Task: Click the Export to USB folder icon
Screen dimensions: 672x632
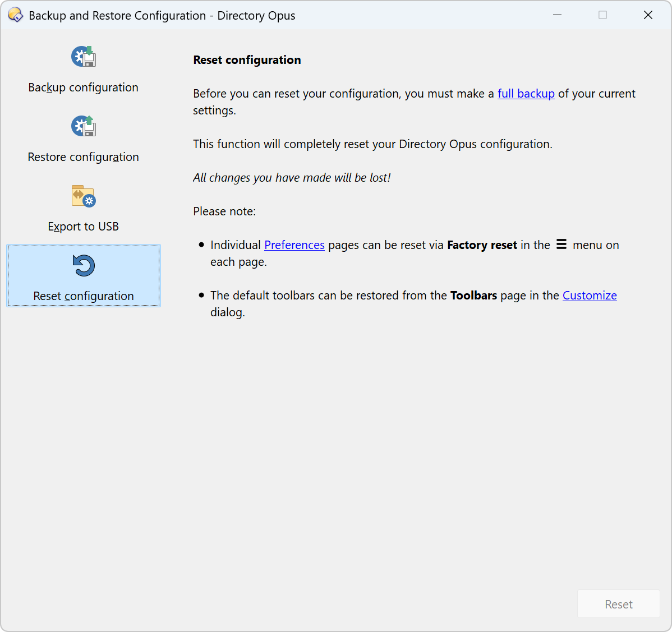Action: (x=84, y=196)
